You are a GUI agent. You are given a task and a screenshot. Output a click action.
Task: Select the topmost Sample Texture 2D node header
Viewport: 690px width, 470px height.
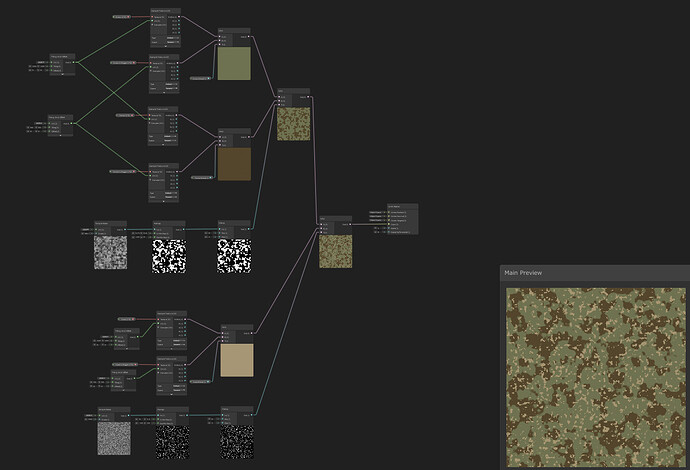point(165,11)
